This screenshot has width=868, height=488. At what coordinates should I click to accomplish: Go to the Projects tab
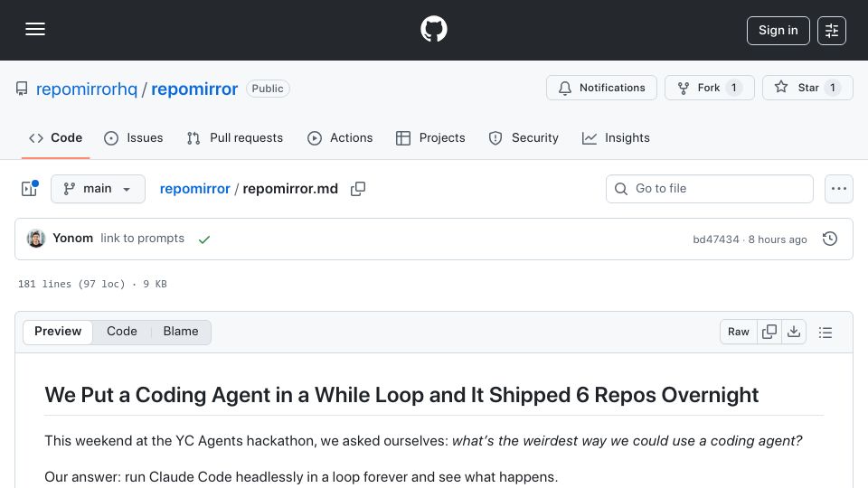430,137
